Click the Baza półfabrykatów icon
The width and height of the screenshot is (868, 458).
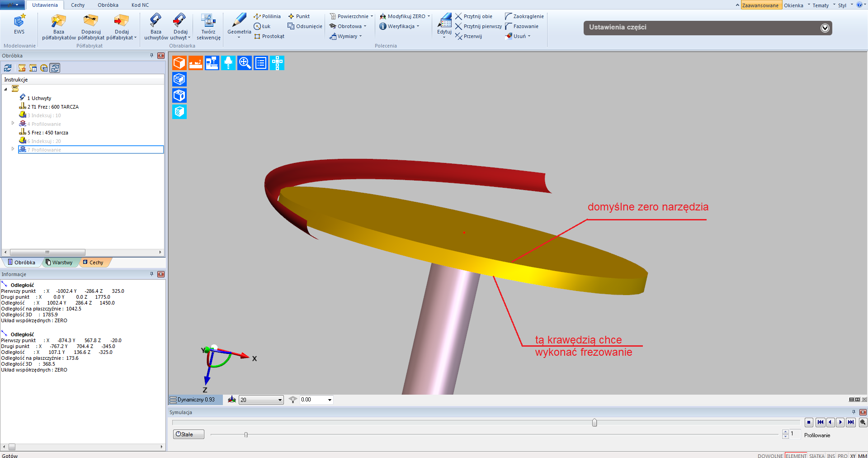tap(58, 21)
